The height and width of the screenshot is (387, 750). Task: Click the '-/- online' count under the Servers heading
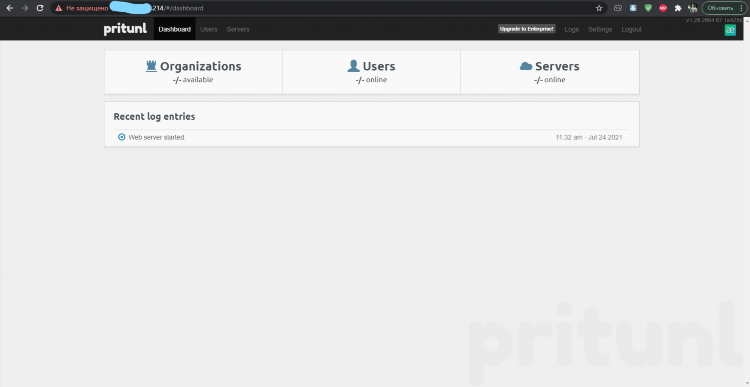[550, 80]
